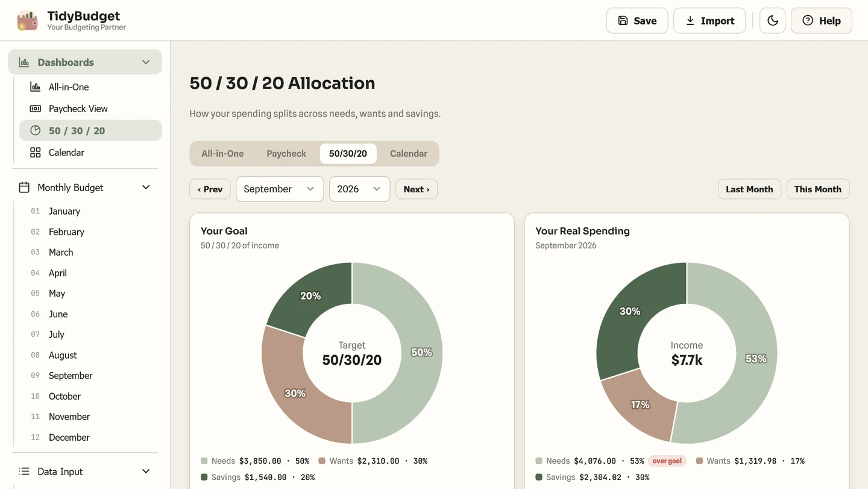
Task: Click the All-in-One sidebar chart icon
Action: coord(36,87)
